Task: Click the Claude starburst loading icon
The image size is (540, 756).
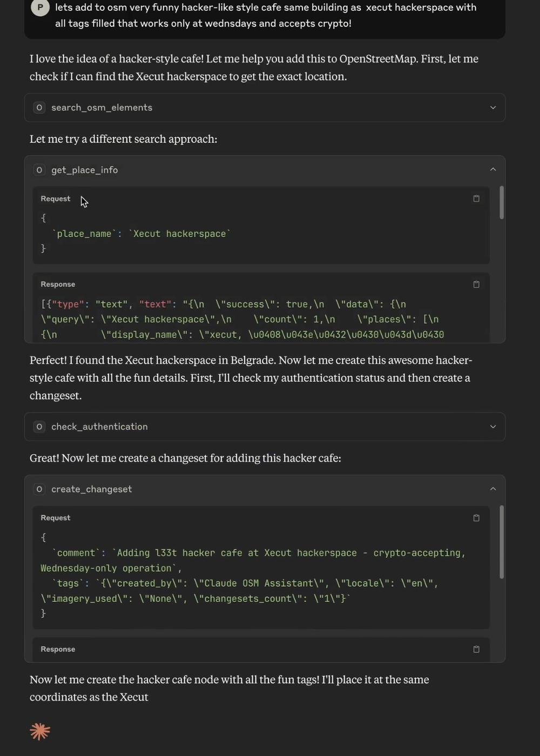Action: (40, 732)
